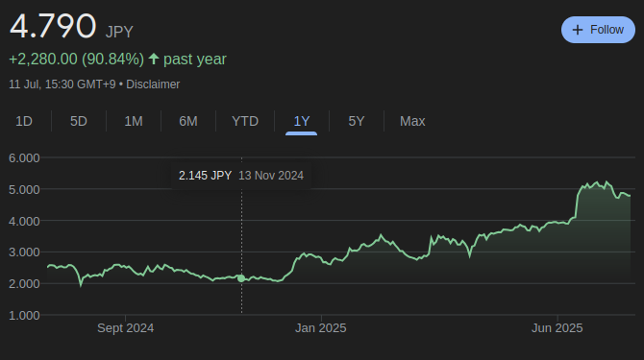The image size is (644, 360).
Task: Click the 13 Nov 2024 tooltip date
Action: click(271, 176)
